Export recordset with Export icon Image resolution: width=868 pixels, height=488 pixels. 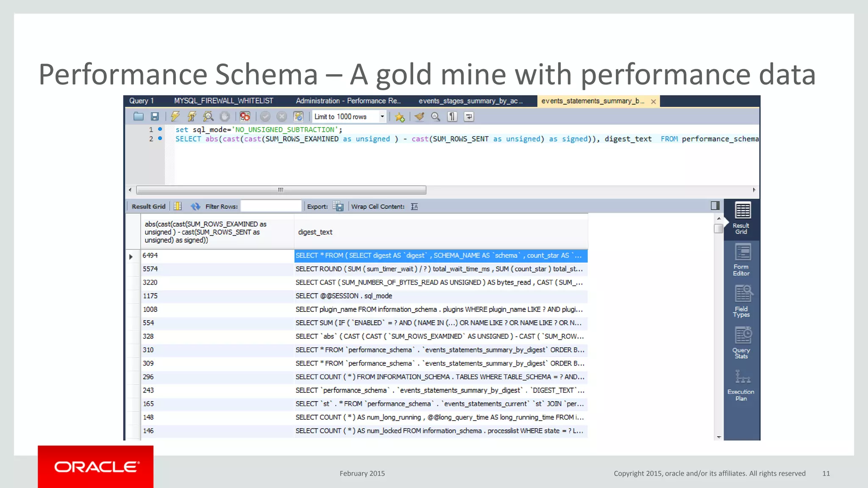coord(338,206)
